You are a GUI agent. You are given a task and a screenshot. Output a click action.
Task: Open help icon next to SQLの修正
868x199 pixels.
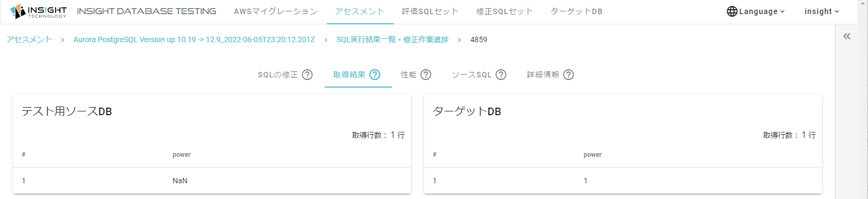307,75
